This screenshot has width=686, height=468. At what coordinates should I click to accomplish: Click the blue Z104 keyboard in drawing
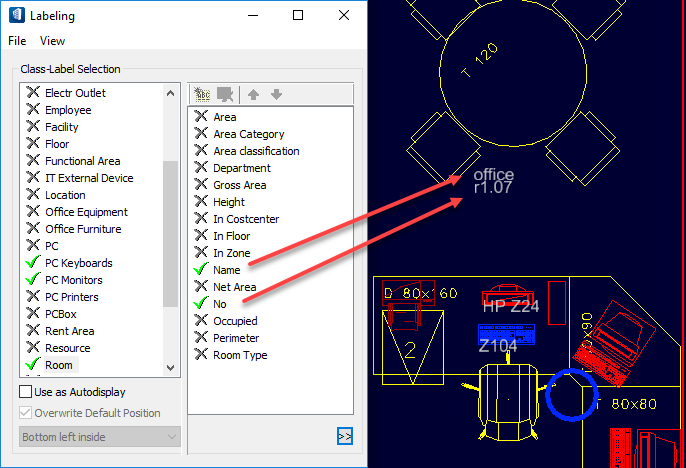click(x=507, y=334)
